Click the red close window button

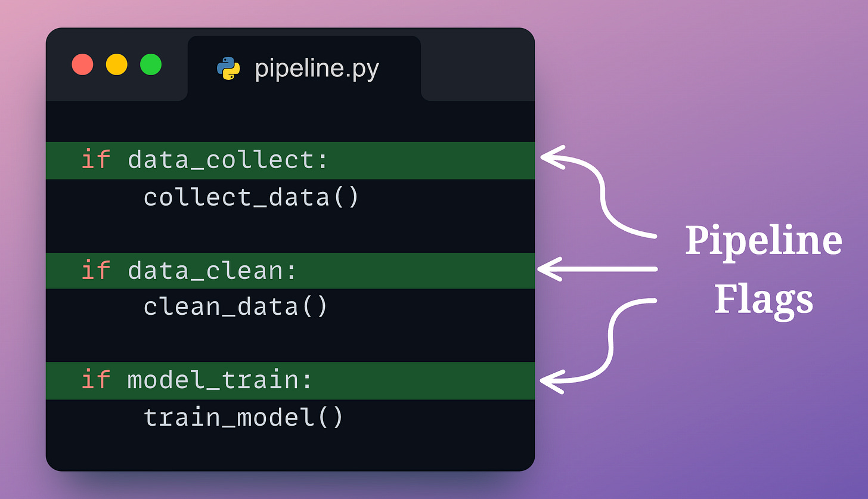coord(82,64)
